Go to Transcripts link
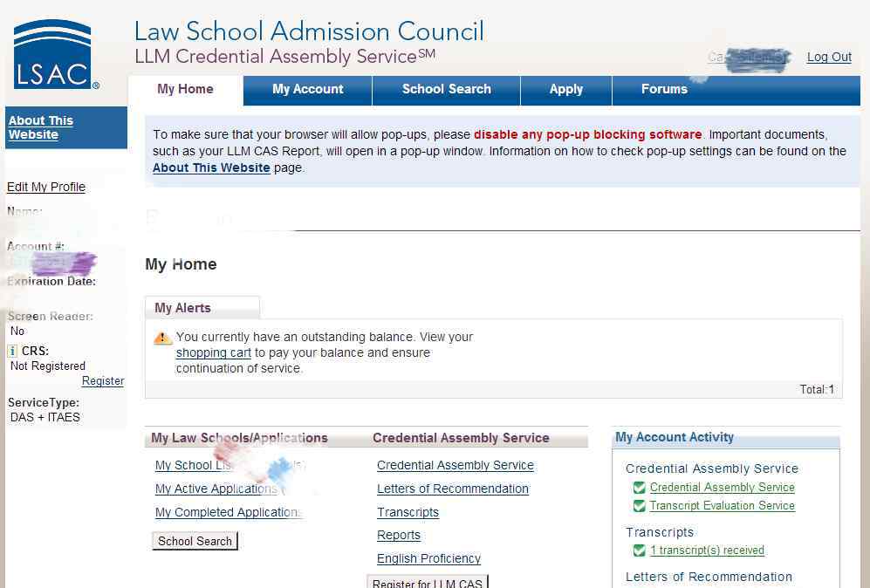The image size is (870, 588). pyautogui.click(x=408, y=513)
